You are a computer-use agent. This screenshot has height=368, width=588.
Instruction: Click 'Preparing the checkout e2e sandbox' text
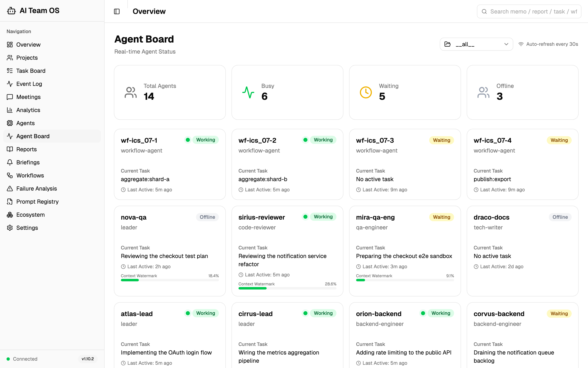pyautogui.click(x=404, y=256)
